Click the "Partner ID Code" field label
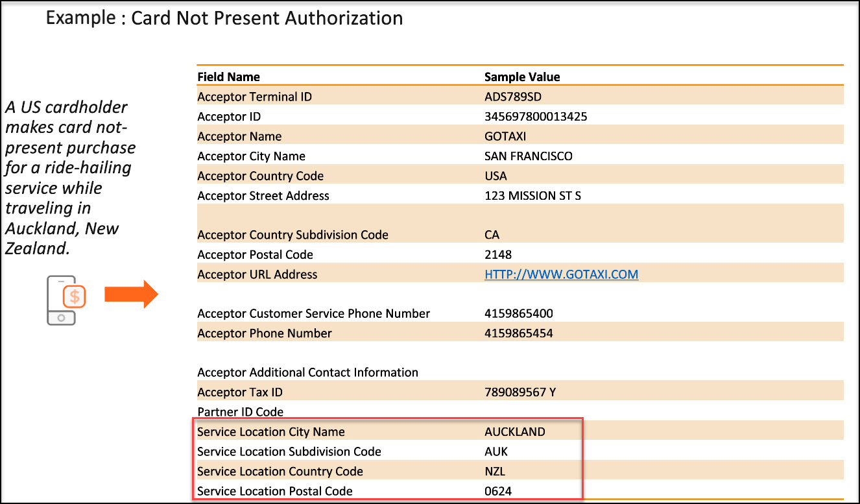 240,412
